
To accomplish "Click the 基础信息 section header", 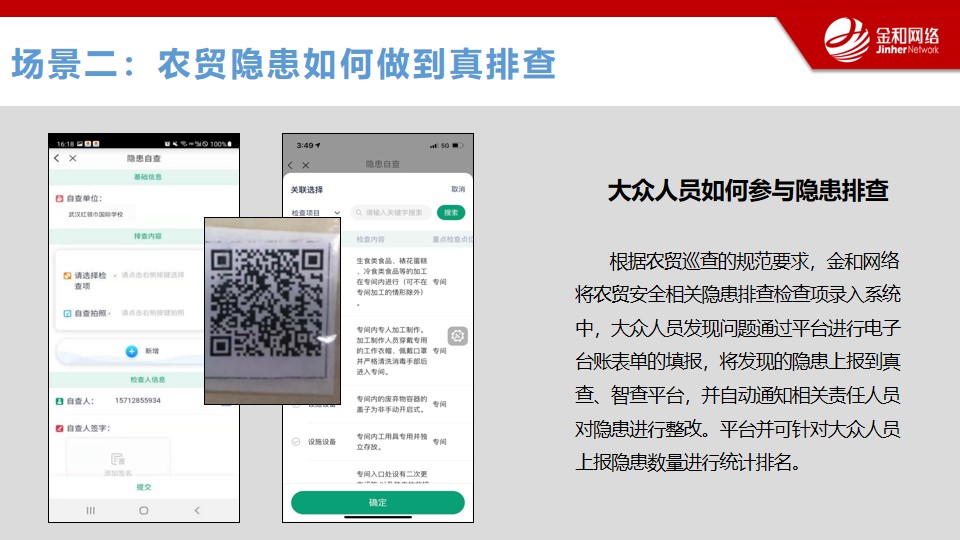I will (148, 177).
